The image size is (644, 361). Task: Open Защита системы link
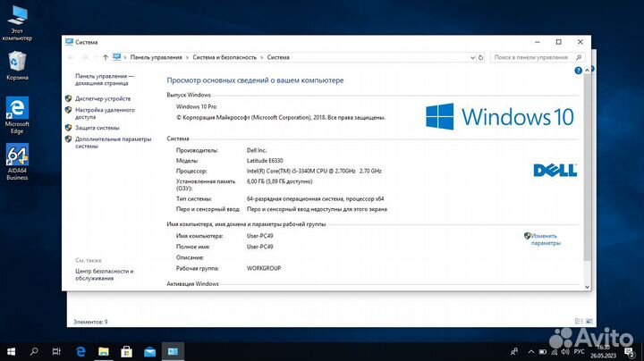[97, 128]
